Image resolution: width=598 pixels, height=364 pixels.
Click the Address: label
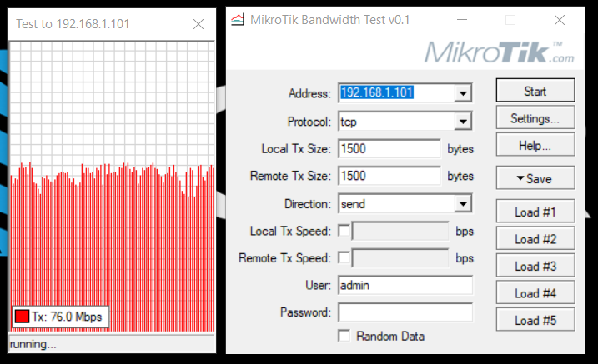tap(309, 93)
